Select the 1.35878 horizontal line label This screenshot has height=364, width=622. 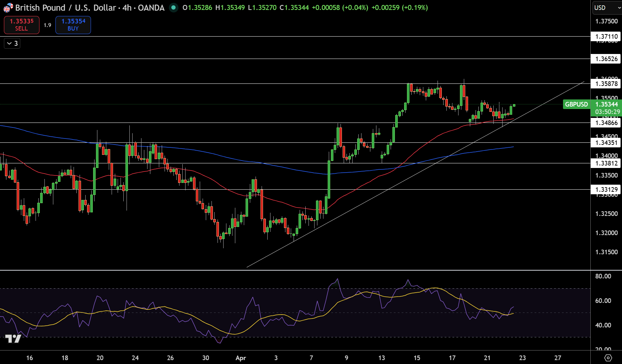tap(606, 83)
